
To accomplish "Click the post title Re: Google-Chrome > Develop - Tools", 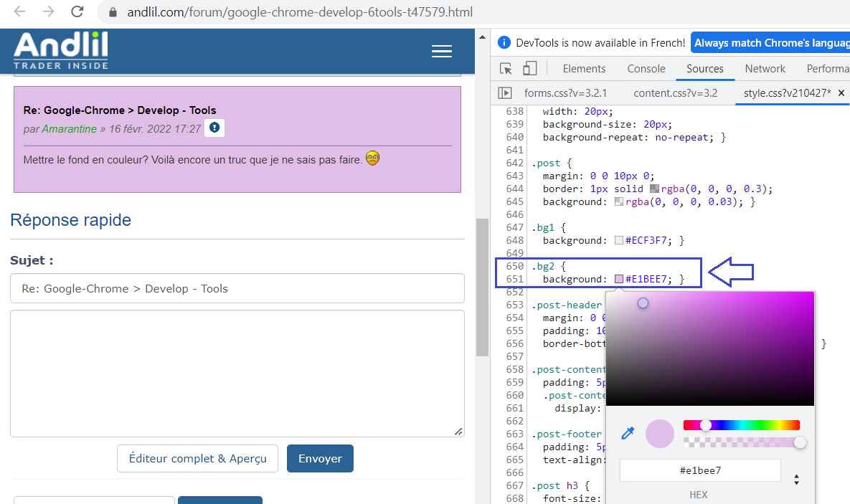I will pyautogui.click(x=120, y=110).
